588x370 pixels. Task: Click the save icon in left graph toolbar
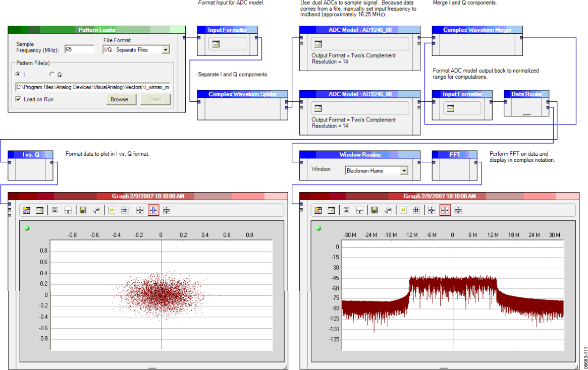coord(83,210)
